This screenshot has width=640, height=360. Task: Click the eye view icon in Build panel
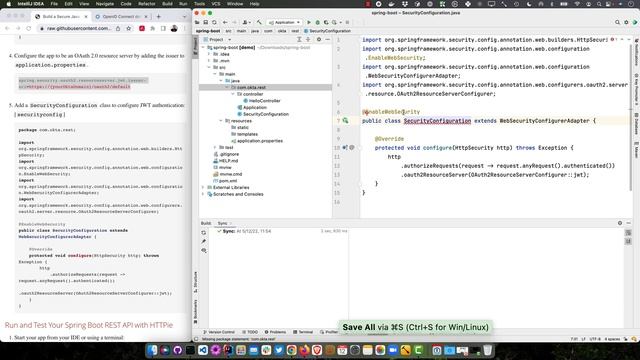204,250
